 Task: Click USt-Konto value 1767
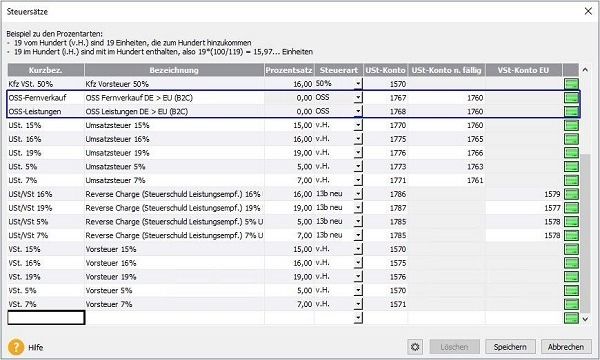pyautogui.click(x=398, y=98)
